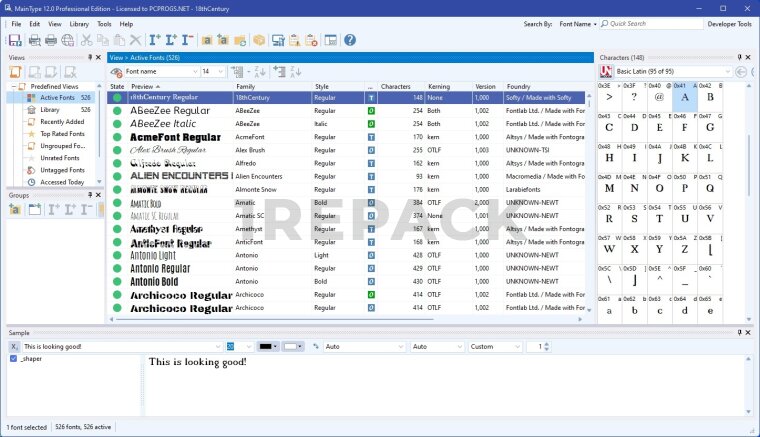Open the Search By Font Name dropdown
The height and width of the screenshot is (437, 760).
pos(578,23)
